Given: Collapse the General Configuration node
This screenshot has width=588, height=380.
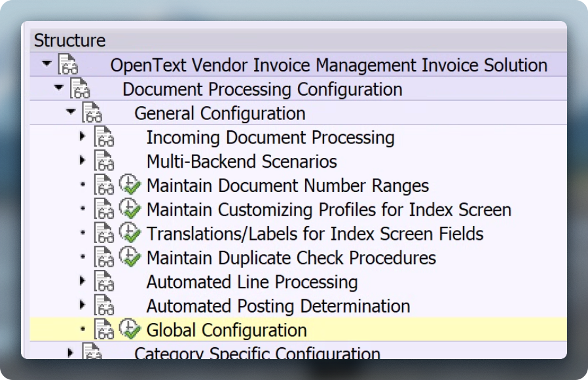Looking at the screenshot, I should pyautogui.click(x=71, y=113).
